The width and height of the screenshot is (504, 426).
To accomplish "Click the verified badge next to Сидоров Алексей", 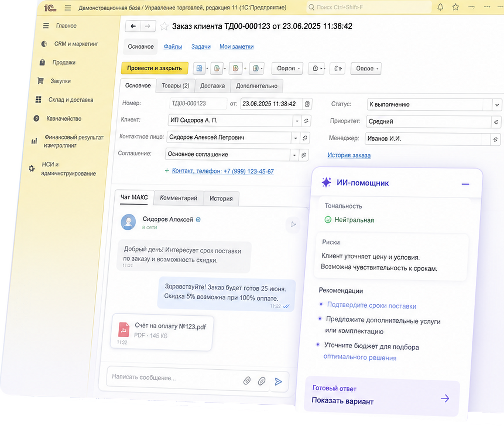I will point(198,219).
